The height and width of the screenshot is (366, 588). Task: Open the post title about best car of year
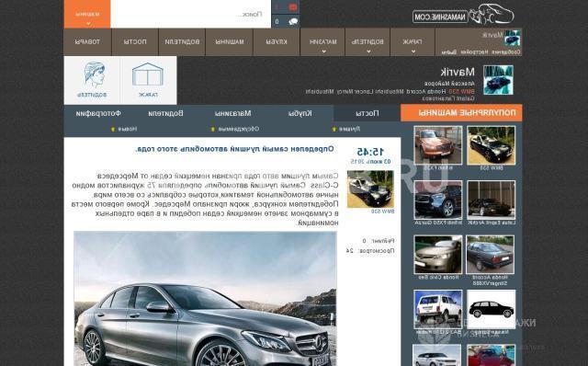coord(235,149)
